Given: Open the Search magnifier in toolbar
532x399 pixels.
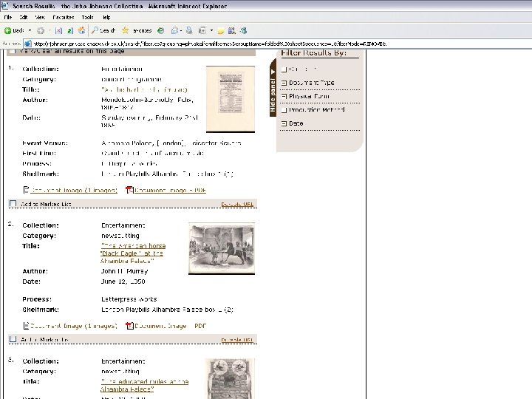Looking at the screenshot, I should point(95,30).
